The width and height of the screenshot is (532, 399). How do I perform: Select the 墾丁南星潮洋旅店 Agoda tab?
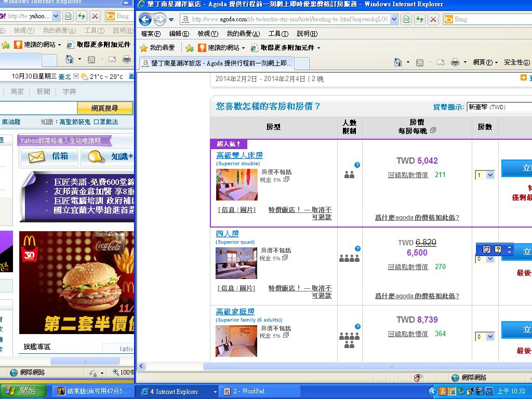pos(217,63)
